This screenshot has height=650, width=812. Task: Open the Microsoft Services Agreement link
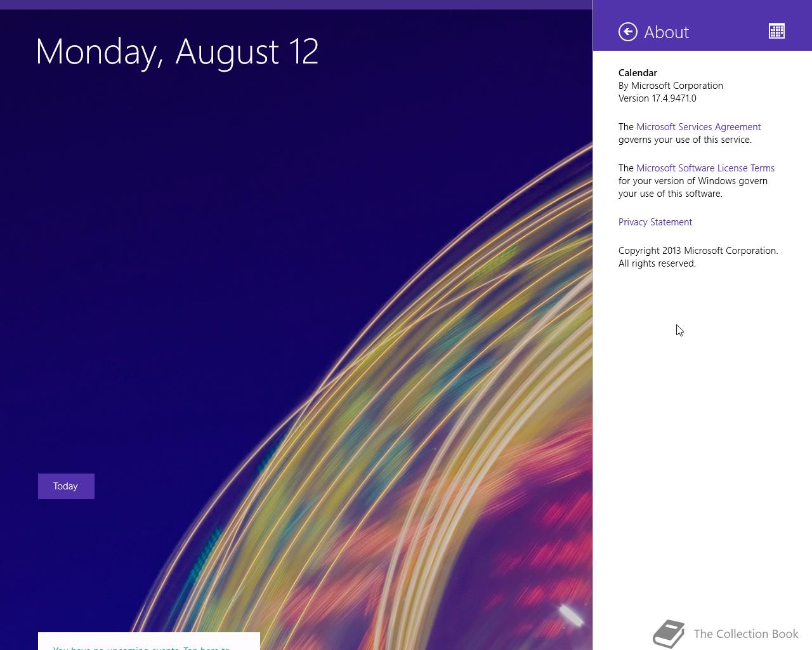[x=698, y=127]
